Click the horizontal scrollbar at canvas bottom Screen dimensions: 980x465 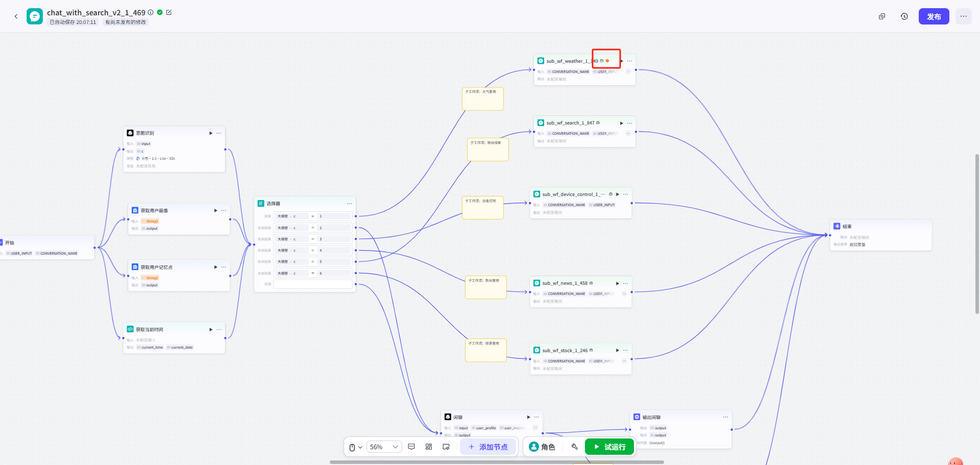coord(497,462)
